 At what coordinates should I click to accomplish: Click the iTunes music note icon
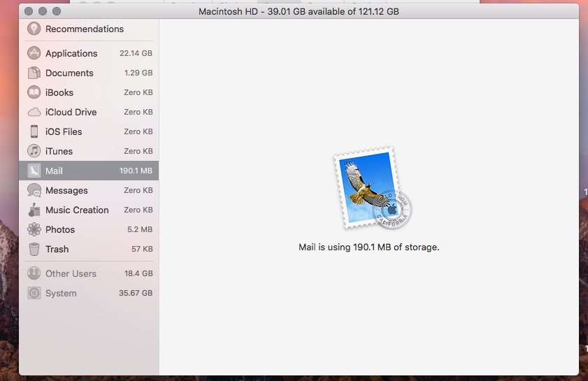click(34, 151)
